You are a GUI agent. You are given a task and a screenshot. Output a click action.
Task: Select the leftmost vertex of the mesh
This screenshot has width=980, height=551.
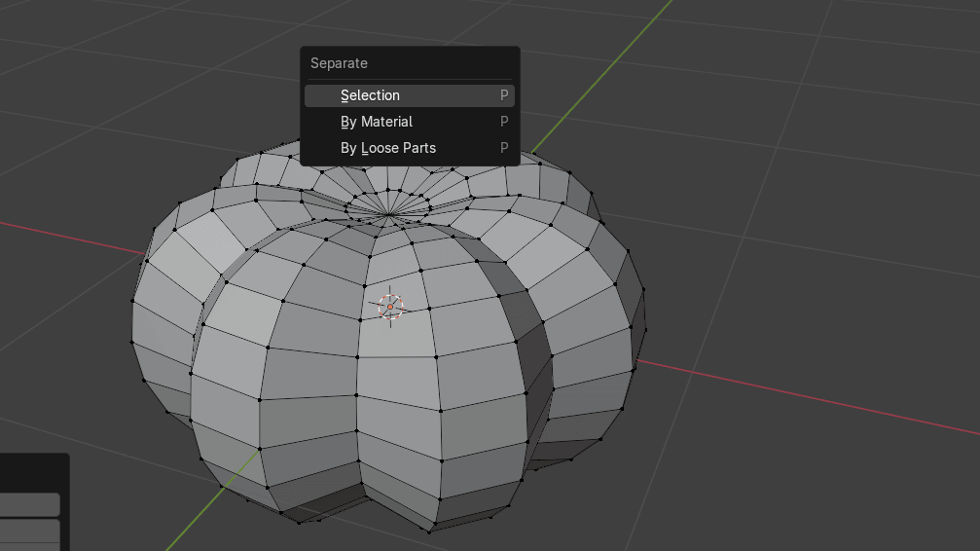[132, 341]
